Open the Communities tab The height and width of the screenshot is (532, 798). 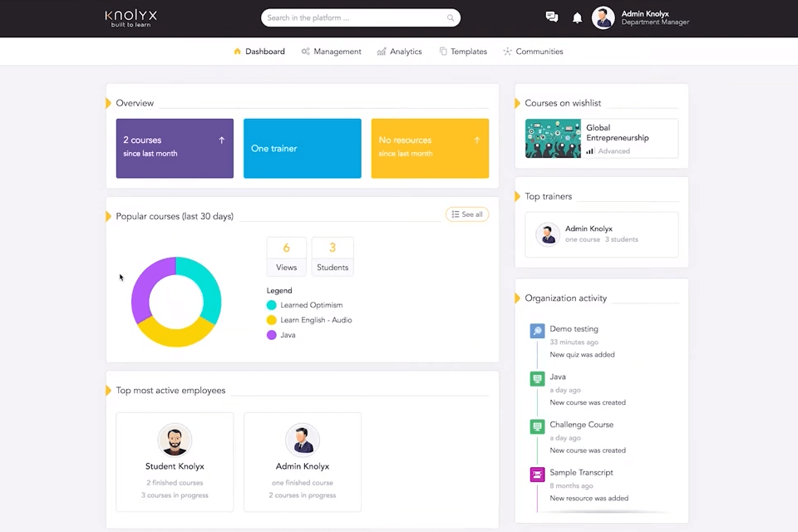pos(533,52)
